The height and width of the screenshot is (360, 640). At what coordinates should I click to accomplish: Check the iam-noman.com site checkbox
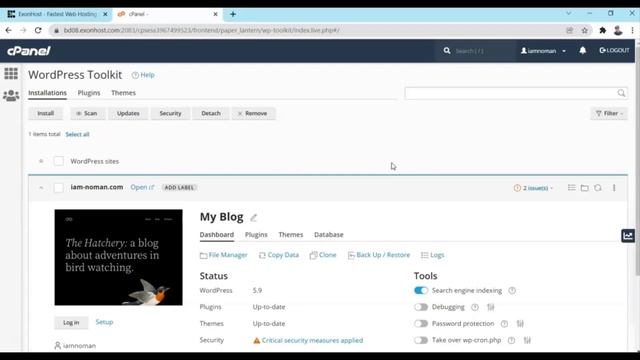58,188
